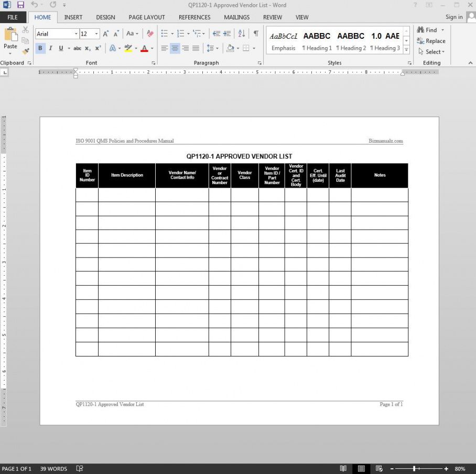Open the INSERT ribbon tab

point(73,17)
